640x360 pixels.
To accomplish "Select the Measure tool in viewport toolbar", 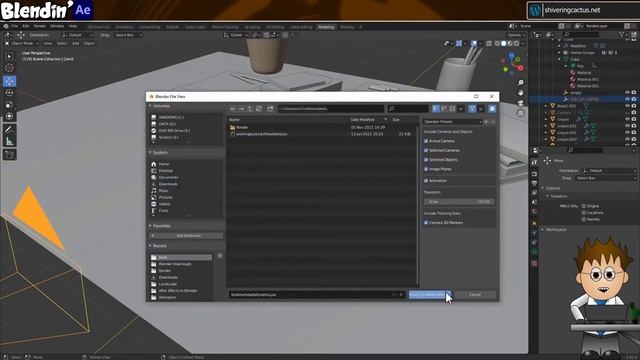I will [9, 141].
